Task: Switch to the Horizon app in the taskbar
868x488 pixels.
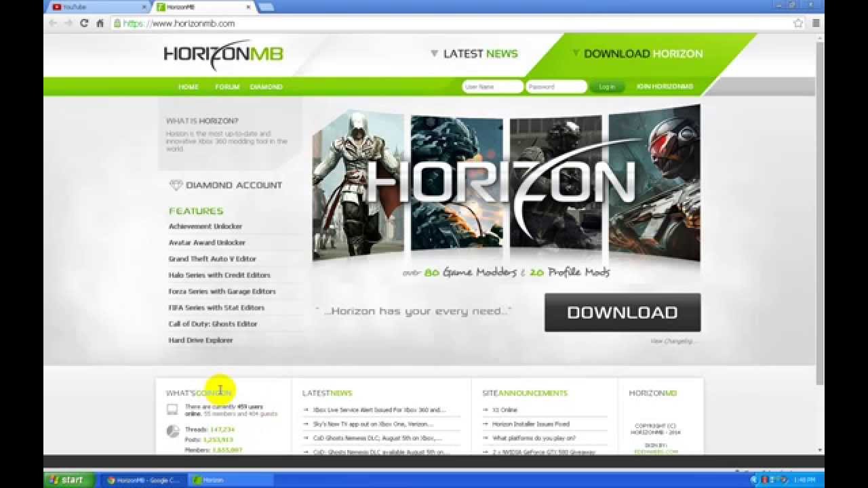Action: (x=231, y=480)
